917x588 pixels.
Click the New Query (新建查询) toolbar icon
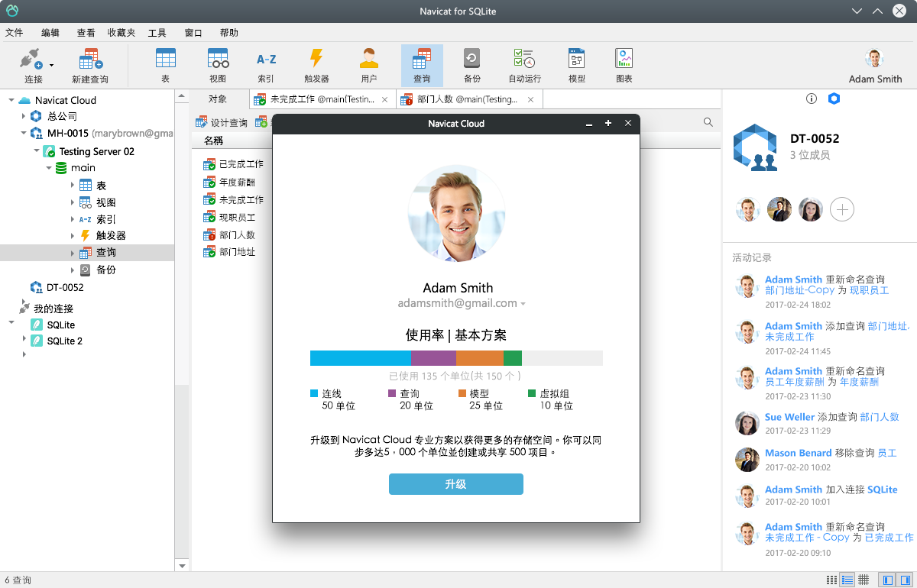pos(90,66)
